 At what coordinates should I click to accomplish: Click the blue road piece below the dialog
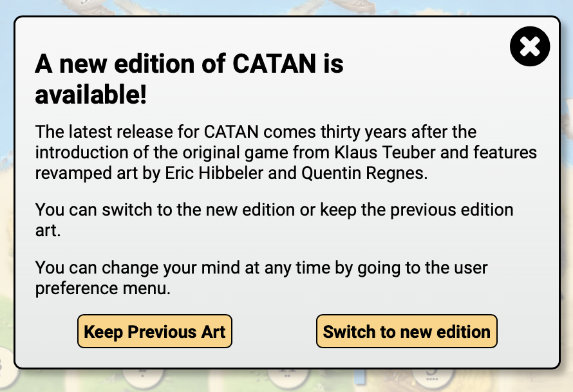coord(360,377)
